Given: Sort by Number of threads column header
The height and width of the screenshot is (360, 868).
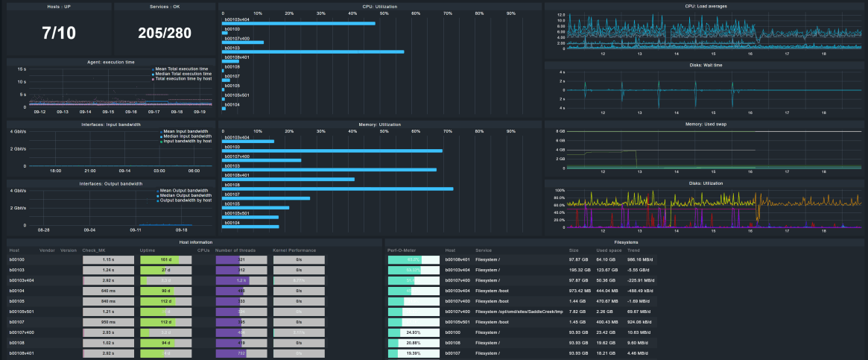Looking at the screenshot, I should tap(236, 250).
